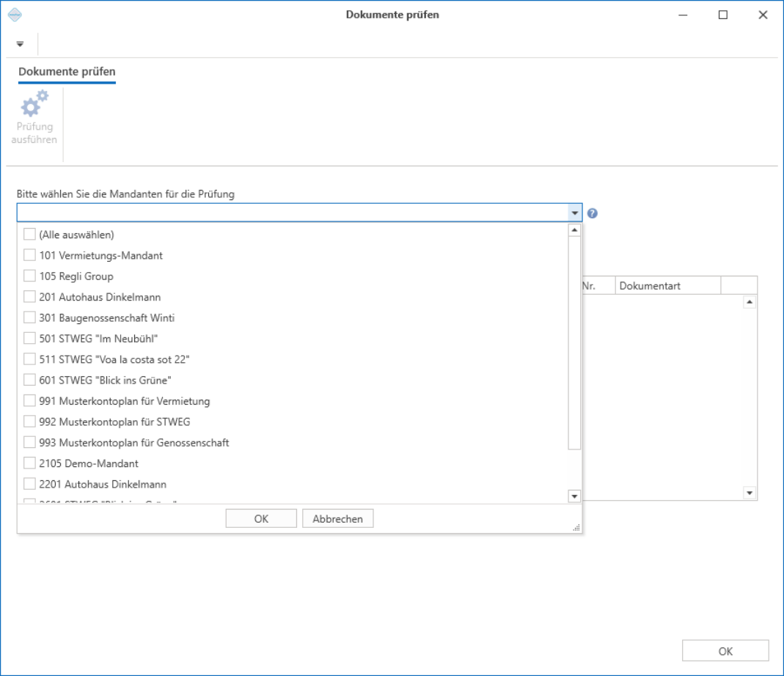
Task: Click the results table scroll up arrow
Action: (750, 302)
